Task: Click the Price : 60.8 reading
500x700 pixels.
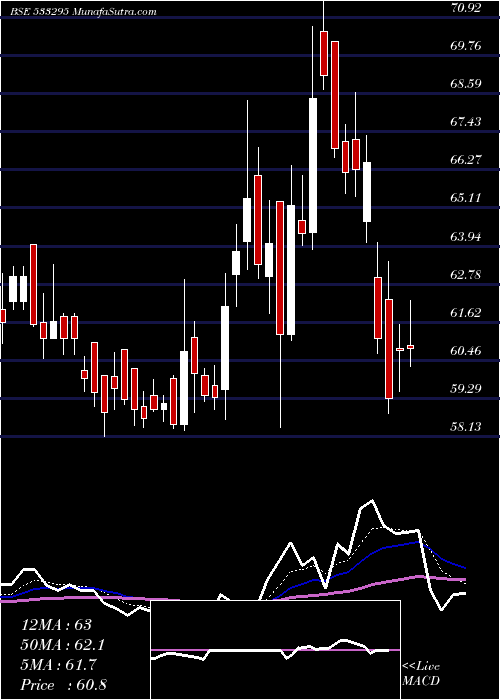Action: coord(64,685)
